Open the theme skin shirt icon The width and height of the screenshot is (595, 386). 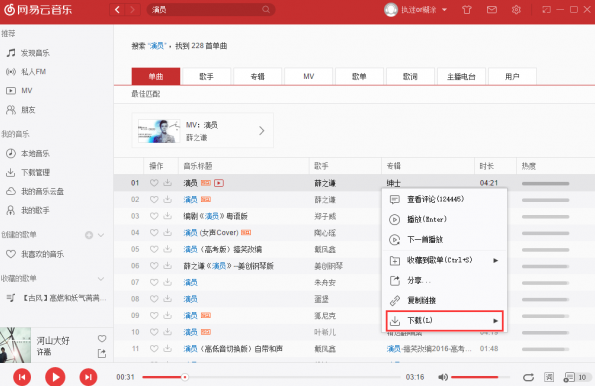467,9
